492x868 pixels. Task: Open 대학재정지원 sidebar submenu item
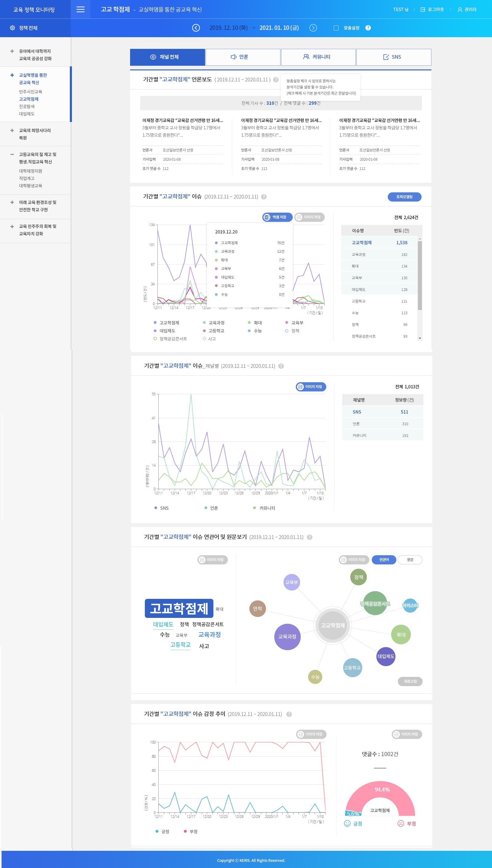point(30,171)
